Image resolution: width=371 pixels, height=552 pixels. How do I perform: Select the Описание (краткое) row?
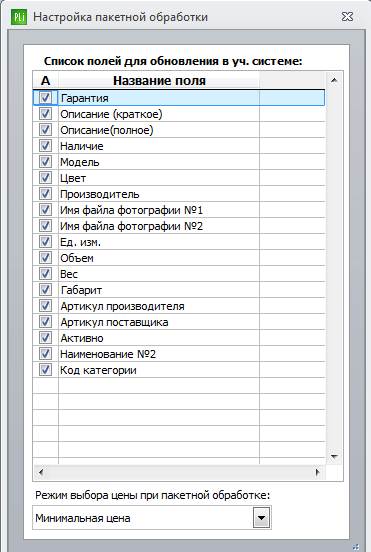click(x=179, y=114)
